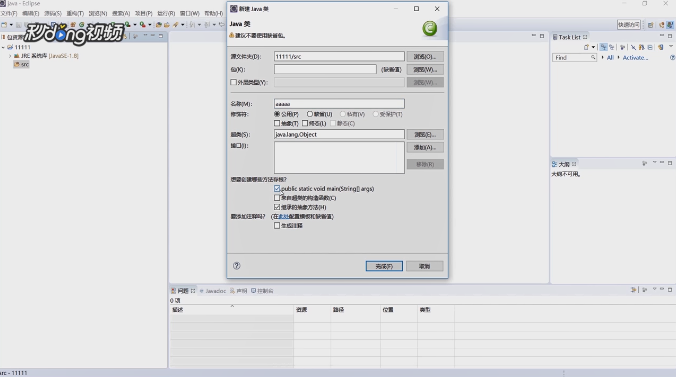Switch to the Javadoc tab
The width and height of the screenshot is (676, 377).
coord(213,291)
